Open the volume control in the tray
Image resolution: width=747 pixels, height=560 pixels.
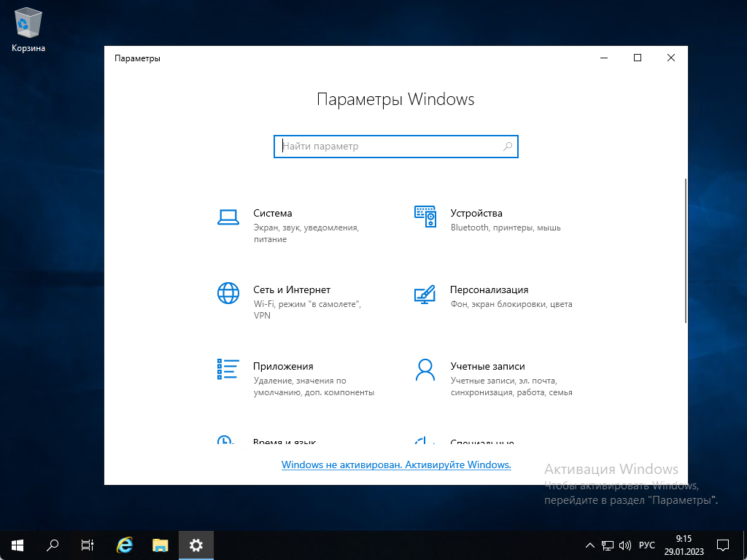click(x=624, y=545)
